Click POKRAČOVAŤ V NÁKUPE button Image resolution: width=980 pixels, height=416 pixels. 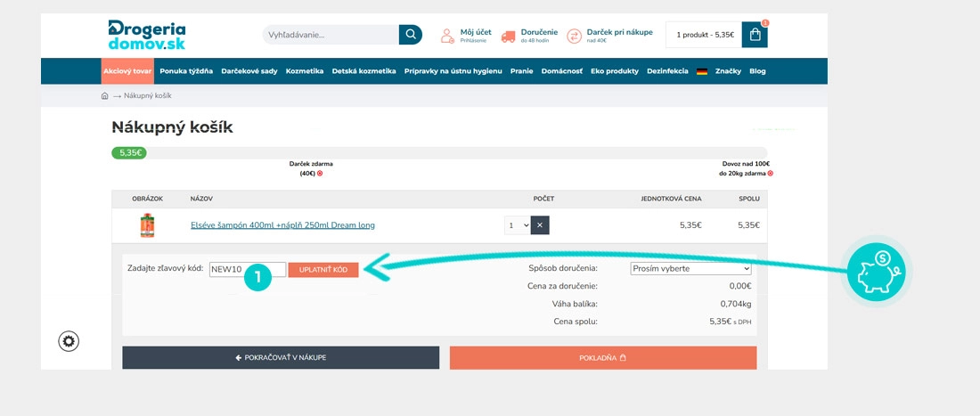281,358
